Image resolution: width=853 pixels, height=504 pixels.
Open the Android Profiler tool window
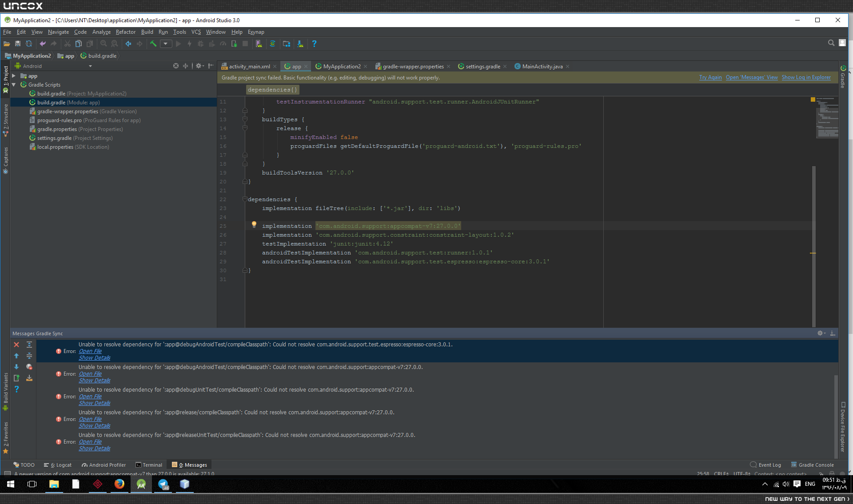pos(104,465)
